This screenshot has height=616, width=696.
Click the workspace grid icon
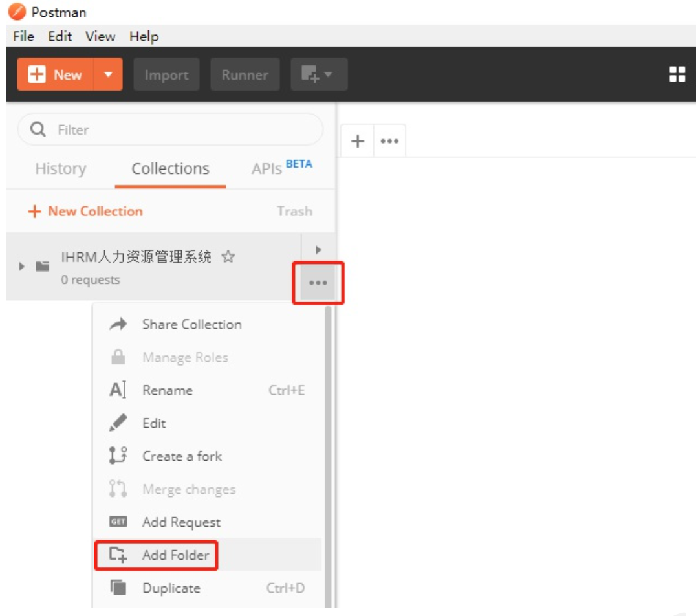[x=677, y=74]
